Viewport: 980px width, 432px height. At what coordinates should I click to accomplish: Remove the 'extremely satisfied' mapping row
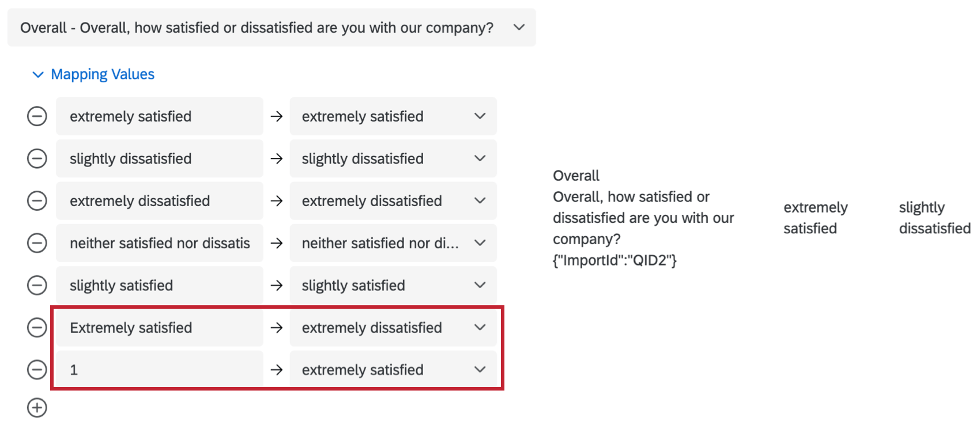[37, 116]
